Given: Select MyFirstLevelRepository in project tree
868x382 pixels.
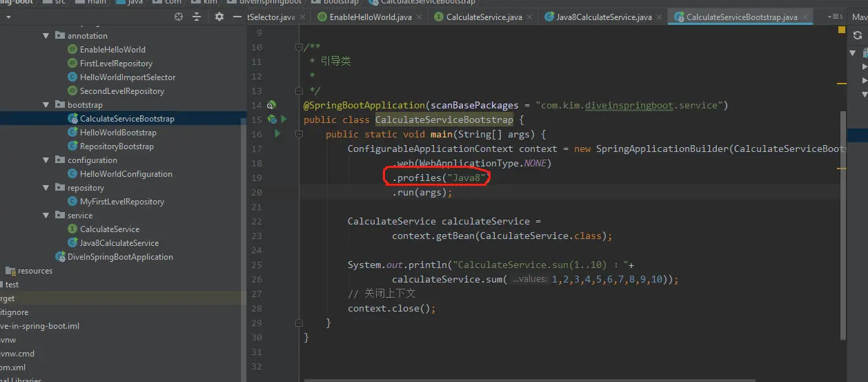Looking at the screenshot, I should (122, 202).
